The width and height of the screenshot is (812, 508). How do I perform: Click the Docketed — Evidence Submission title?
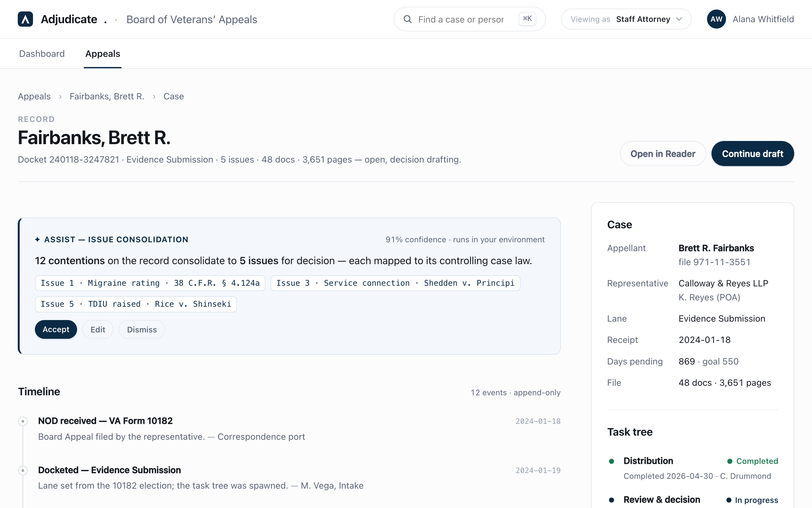pyautogui.click(x=109, y=470)
